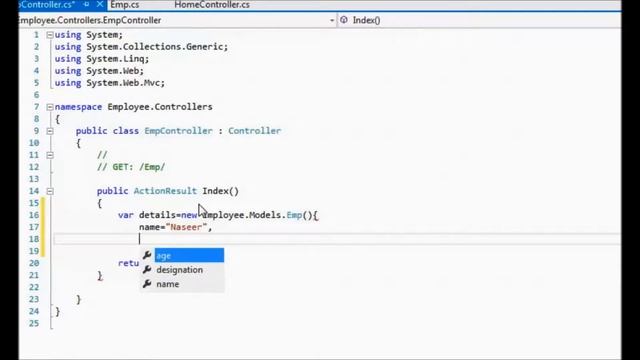Screen dimensions: 640x360
Task: Click 'using System.Web;' on line 4
Action: [x=99, y=71]
